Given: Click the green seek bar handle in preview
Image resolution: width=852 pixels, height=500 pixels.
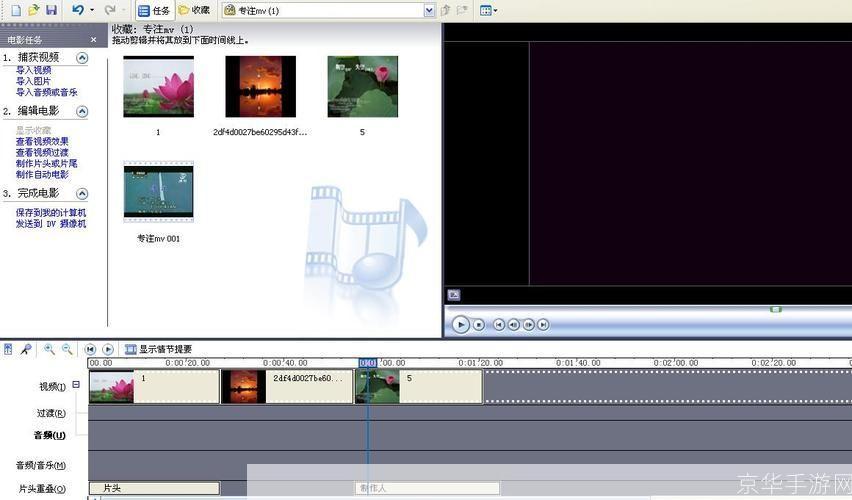Looking at the screenshot, I should (775, 309).
